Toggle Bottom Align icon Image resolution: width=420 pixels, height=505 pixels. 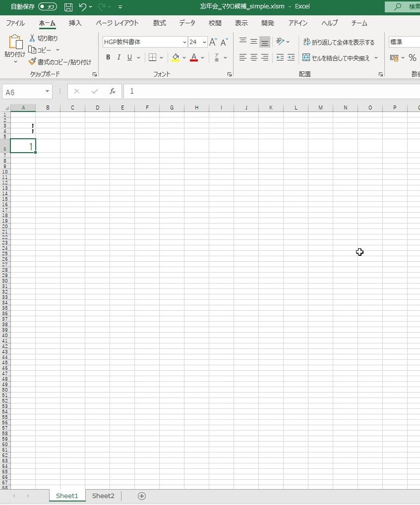[x=265, y=42]
